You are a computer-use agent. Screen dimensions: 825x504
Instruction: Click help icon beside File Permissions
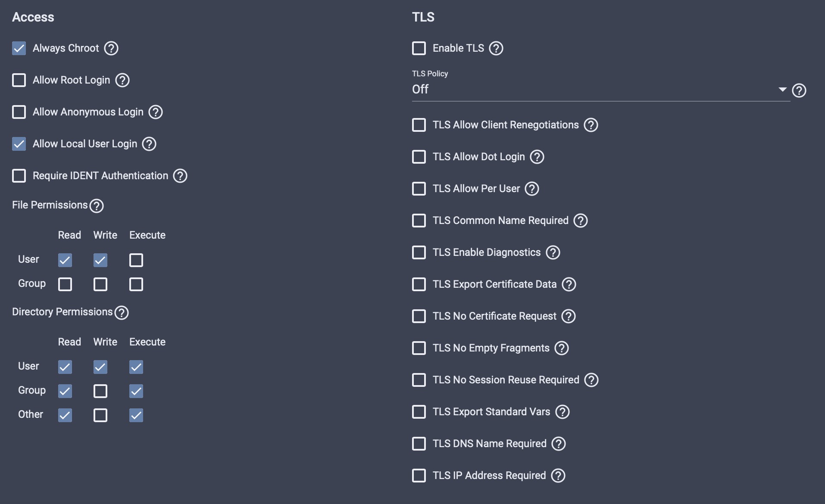coord(97,206)
